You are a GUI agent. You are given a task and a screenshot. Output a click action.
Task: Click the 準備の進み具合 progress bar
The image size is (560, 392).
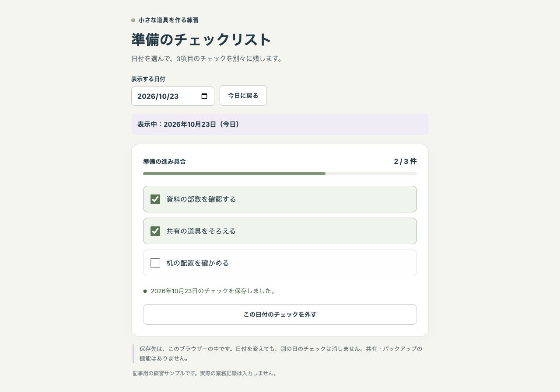pos(280,174)
